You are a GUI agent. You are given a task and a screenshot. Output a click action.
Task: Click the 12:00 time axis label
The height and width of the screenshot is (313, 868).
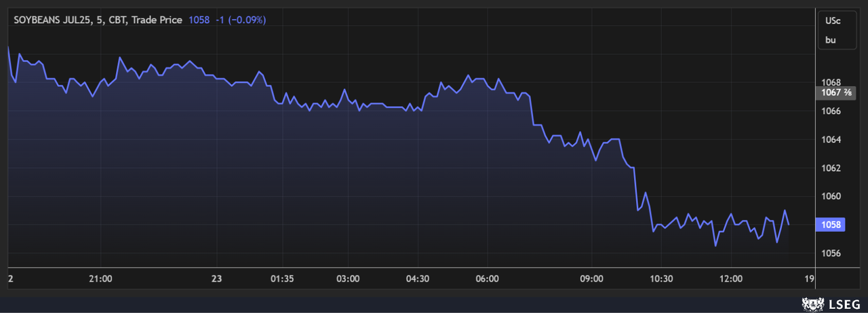pyautogui.click(x=731, y=278)
